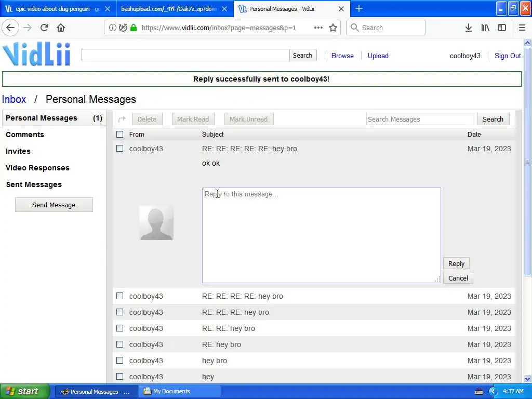Image resolution: width=532 pixels, height=399 pixels.
Task: Check the RE: RE: RE: RE: hey bro message
Action: coord(120,296)
